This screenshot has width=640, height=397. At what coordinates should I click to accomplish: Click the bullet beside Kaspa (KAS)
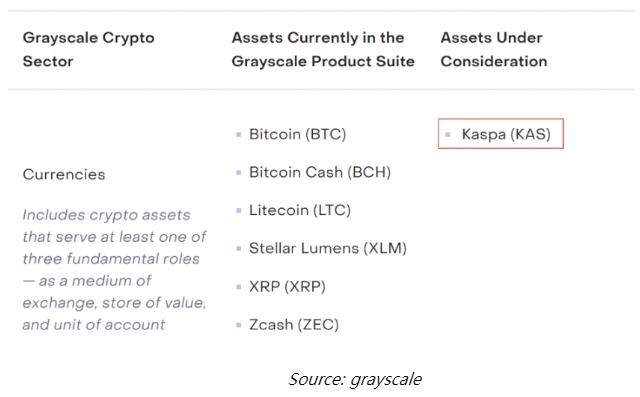[x=448, y=134]
